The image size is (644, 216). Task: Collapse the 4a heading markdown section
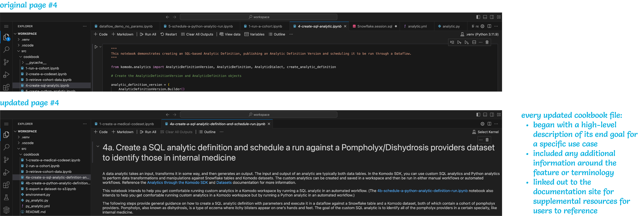pos(98,146)
